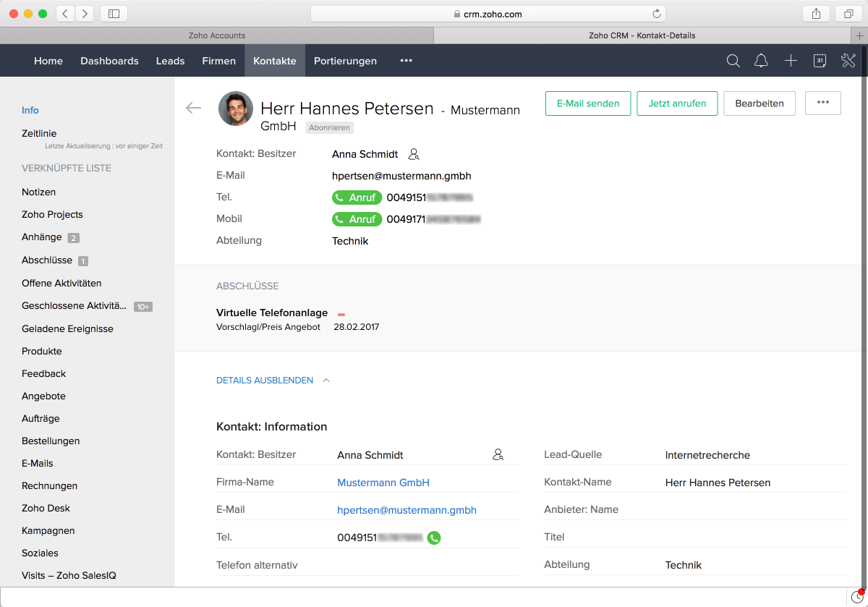Open Angebote related list
Screen dimensions: 868x607
coord(43,396)
